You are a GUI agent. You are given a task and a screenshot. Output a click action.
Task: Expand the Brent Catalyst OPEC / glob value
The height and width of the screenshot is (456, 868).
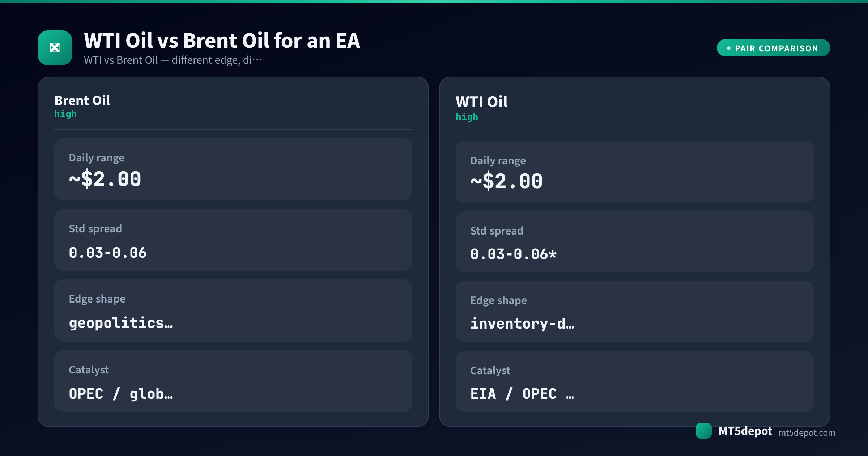point(121,394)
